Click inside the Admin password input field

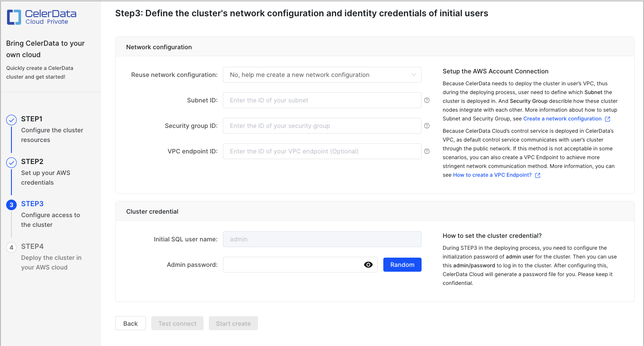point(295,264)
